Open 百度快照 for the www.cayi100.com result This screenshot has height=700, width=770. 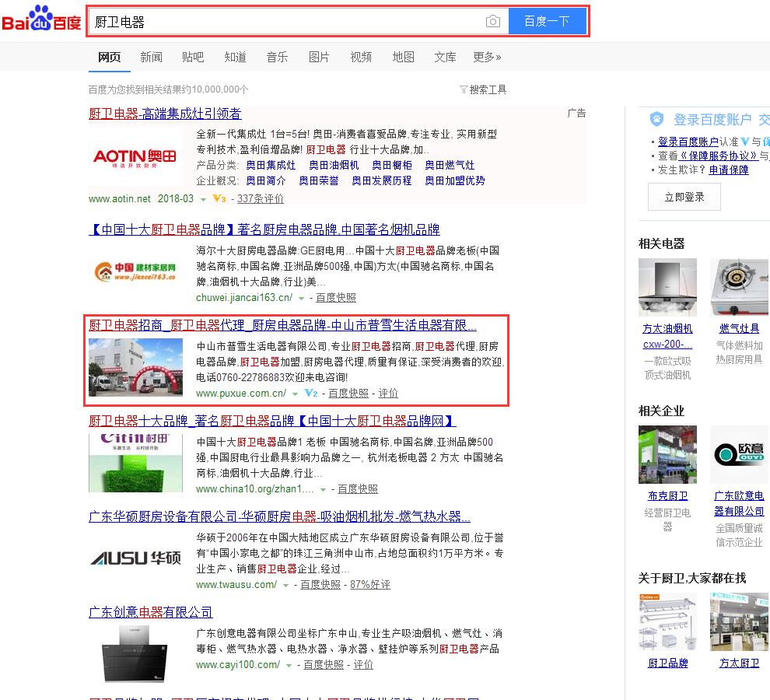point(324,665)
